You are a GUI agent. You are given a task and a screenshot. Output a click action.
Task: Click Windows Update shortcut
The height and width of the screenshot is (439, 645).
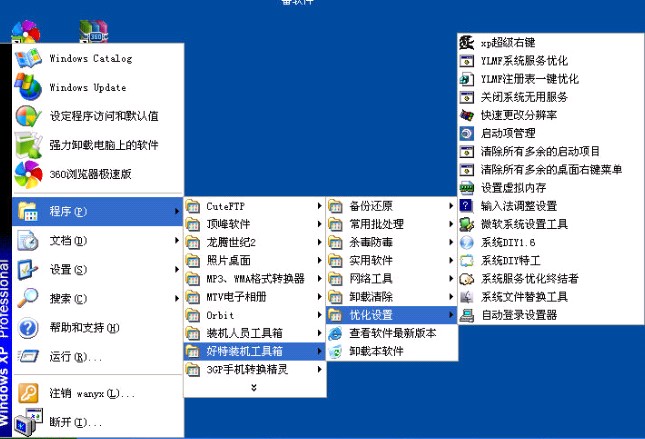(90, 87)
